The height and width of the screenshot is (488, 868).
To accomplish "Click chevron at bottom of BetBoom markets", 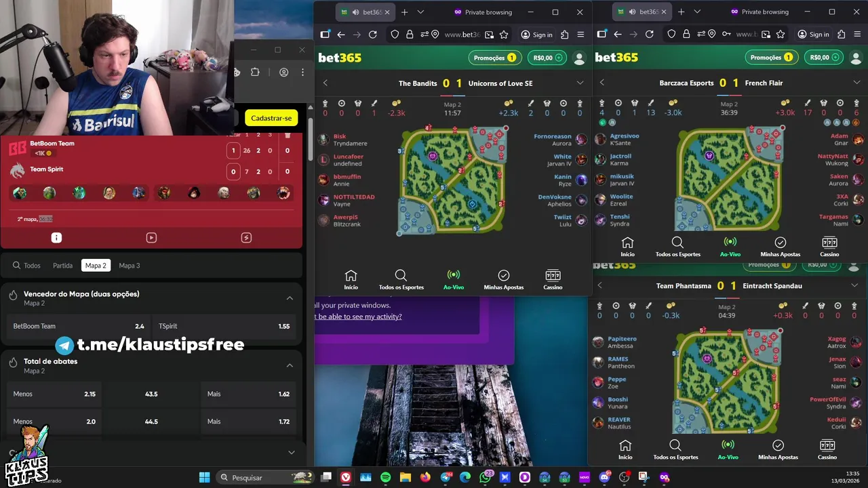I will 292,452.
